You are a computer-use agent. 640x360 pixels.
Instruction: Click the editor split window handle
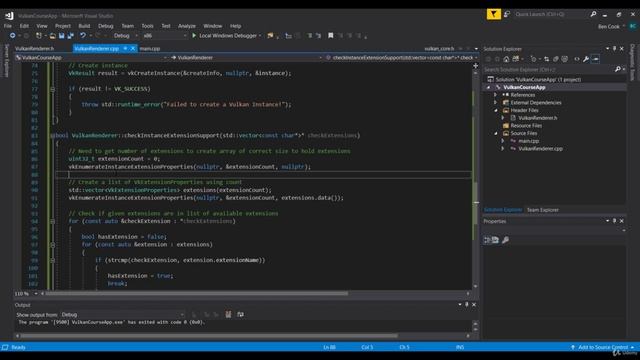coord(476,65)
